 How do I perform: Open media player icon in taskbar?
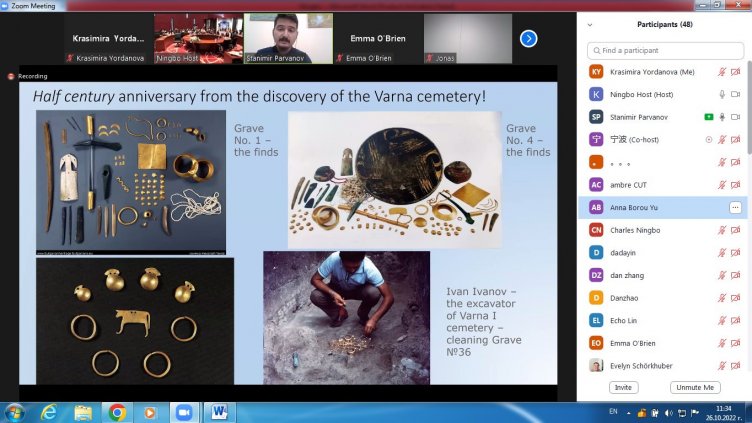point(150,412)
